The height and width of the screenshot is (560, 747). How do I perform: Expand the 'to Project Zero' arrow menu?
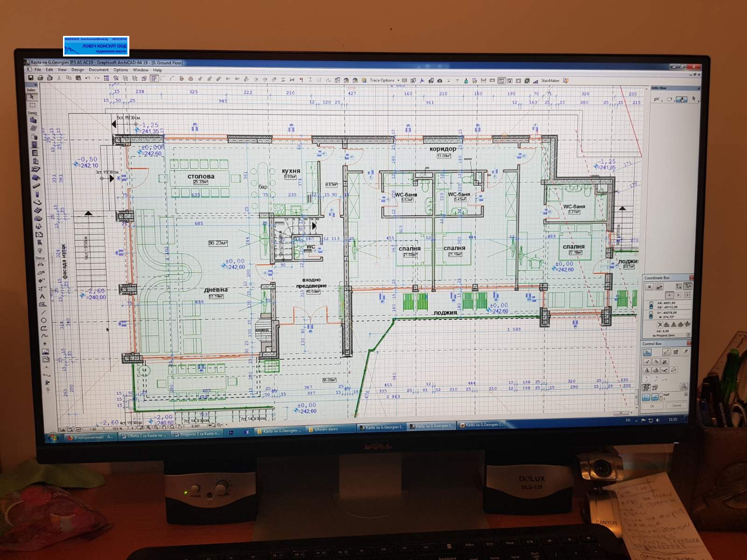pyautogui.click(x=688, y=335)
